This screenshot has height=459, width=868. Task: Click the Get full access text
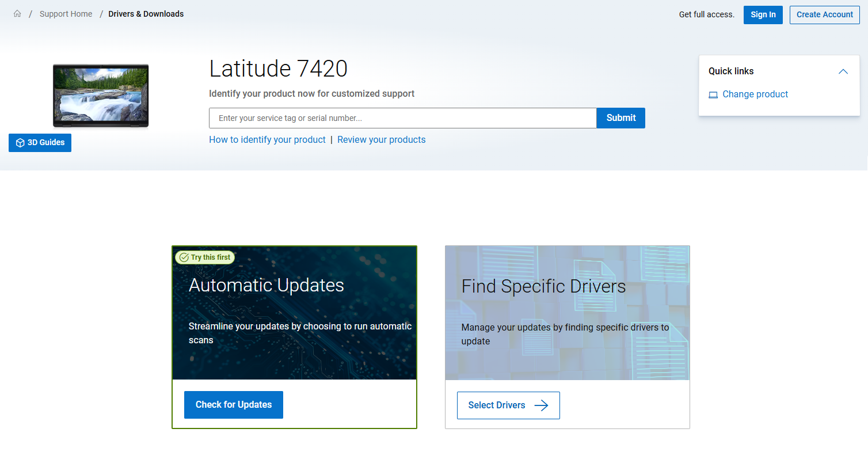707,14
